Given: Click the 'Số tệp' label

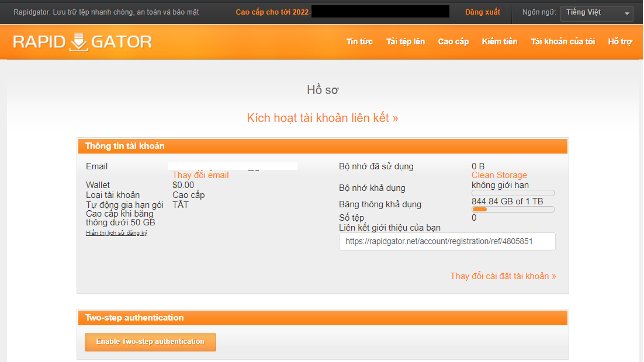Looking at the screenshot, I should click(x=352, y=218).
